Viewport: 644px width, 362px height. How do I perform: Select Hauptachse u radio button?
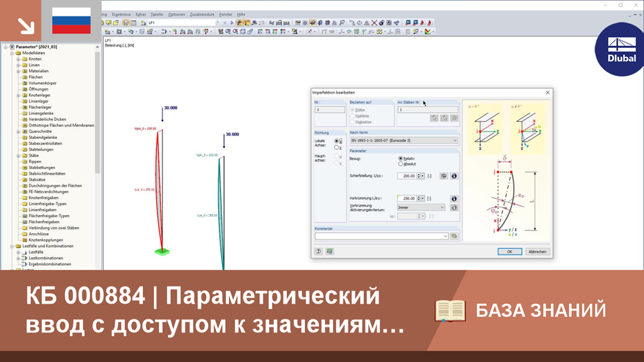pos(337,156)
